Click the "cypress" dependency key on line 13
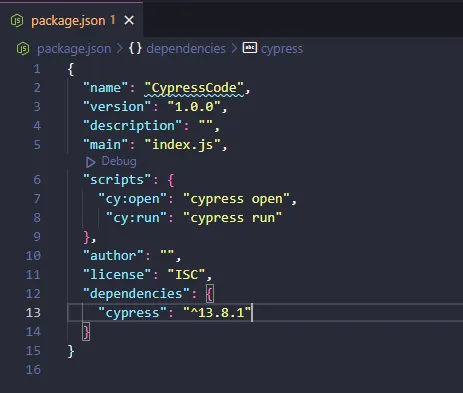 (x=132, y=313)
